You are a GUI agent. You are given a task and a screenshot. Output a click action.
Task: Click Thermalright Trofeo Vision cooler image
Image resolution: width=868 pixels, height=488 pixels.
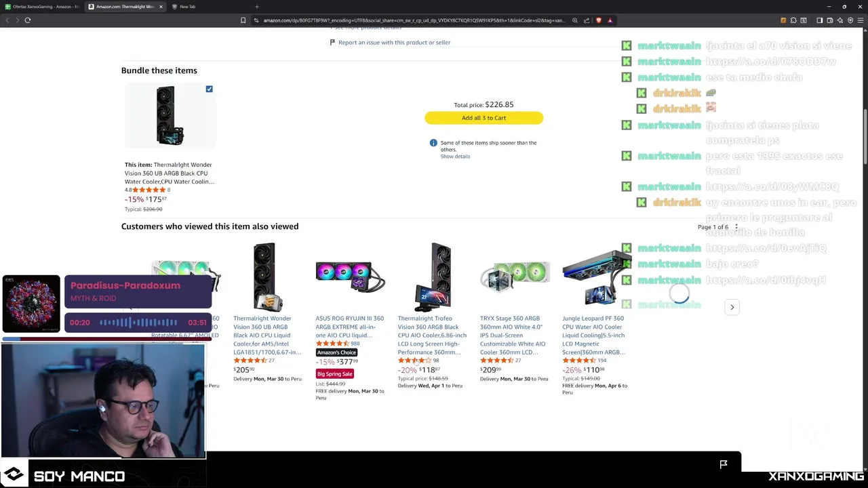pyautogui.click(x=432, y=277)
